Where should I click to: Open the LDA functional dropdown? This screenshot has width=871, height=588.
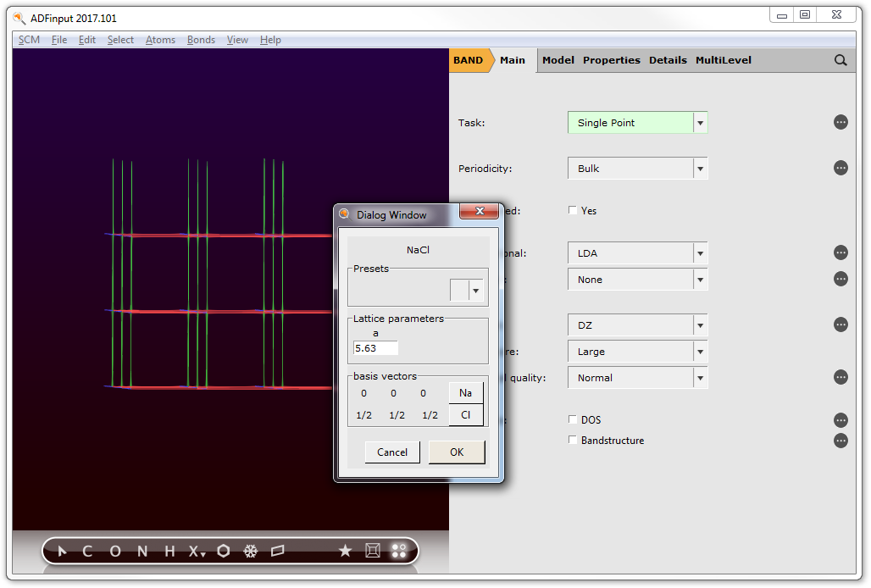(x=637, y=253)
